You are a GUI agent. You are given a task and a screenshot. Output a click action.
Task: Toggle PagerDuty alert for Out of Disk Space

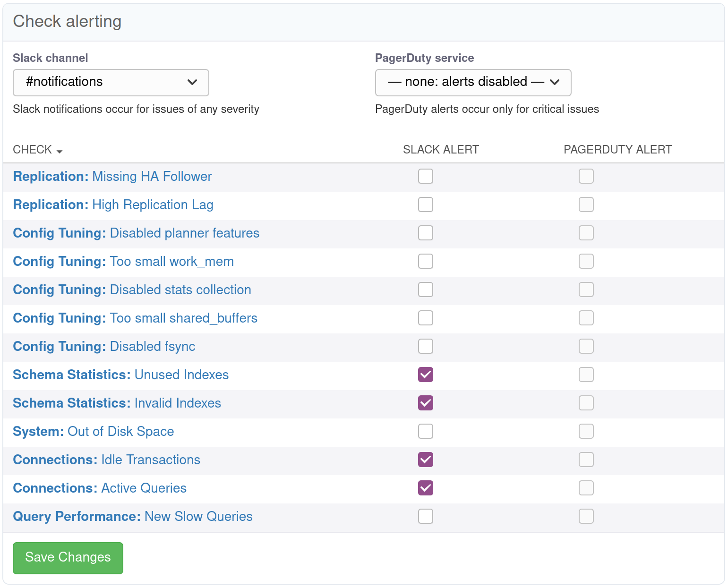point(586,431)
